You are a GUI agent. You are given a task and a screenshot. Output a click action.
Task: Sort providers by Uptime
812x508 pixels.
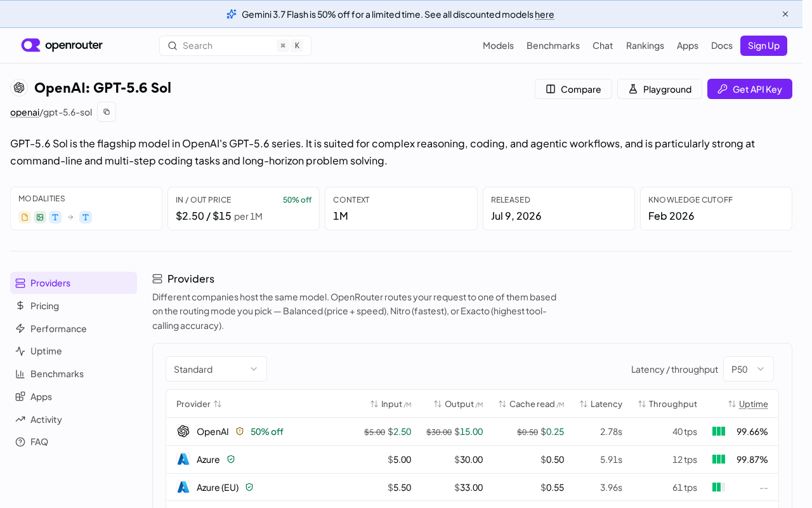pyautogui.click(x=748, y=404)
